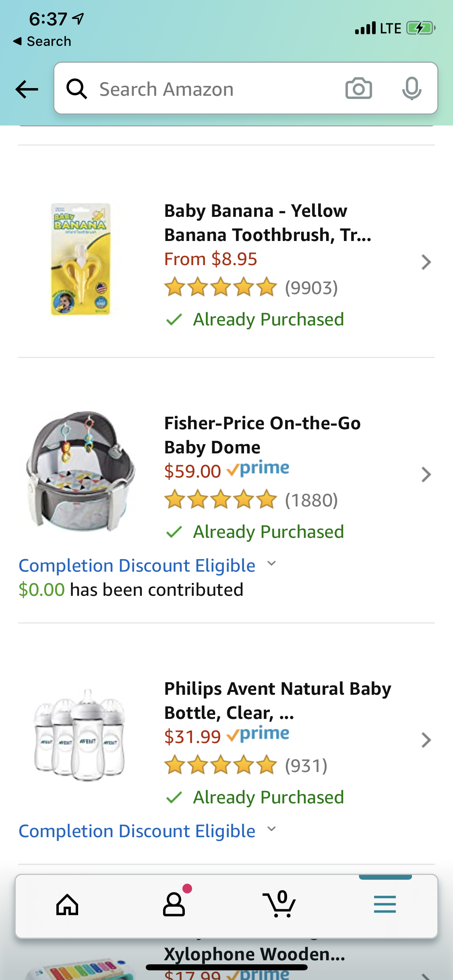Return to Search app via back link
This screenshot has height=980, width=453.
tap(42, 41)
